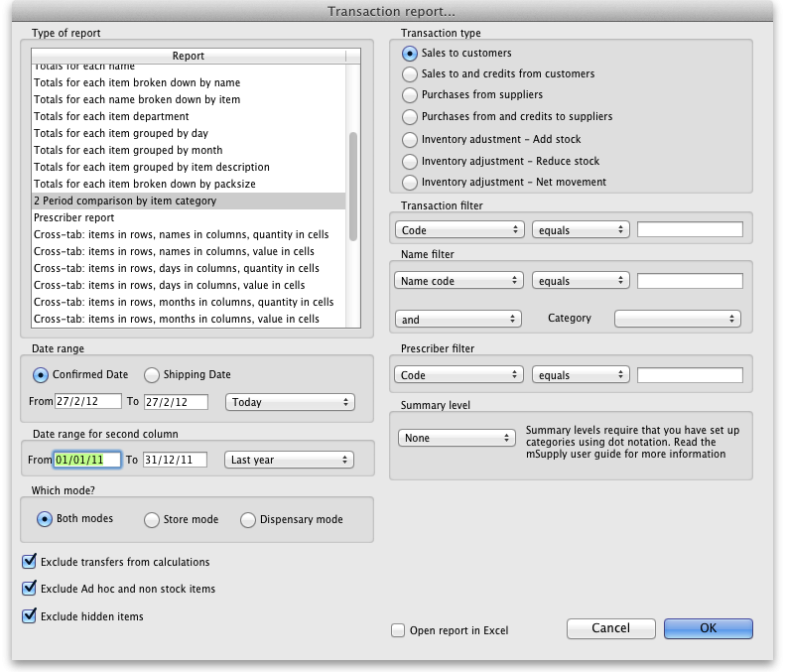Open the Today date range dropdown
Viewport: 785px width, 672px height.
(x=290, y=402)
